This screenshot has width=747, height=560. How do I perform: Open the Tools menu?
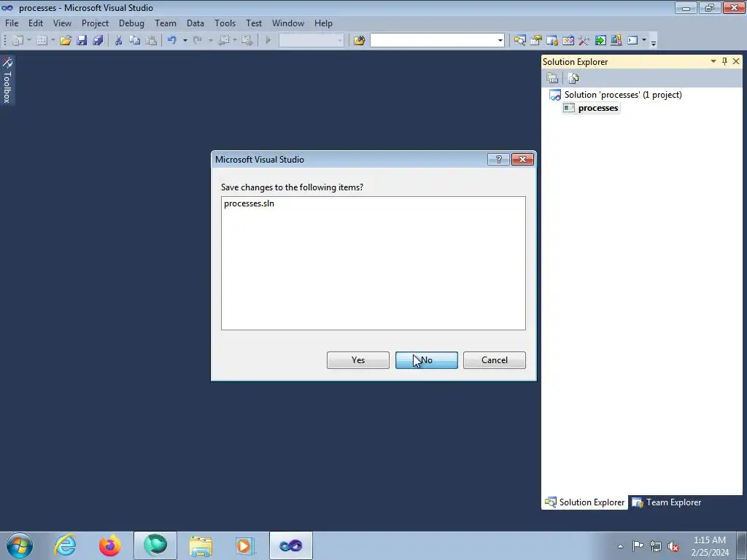[225, 23]
